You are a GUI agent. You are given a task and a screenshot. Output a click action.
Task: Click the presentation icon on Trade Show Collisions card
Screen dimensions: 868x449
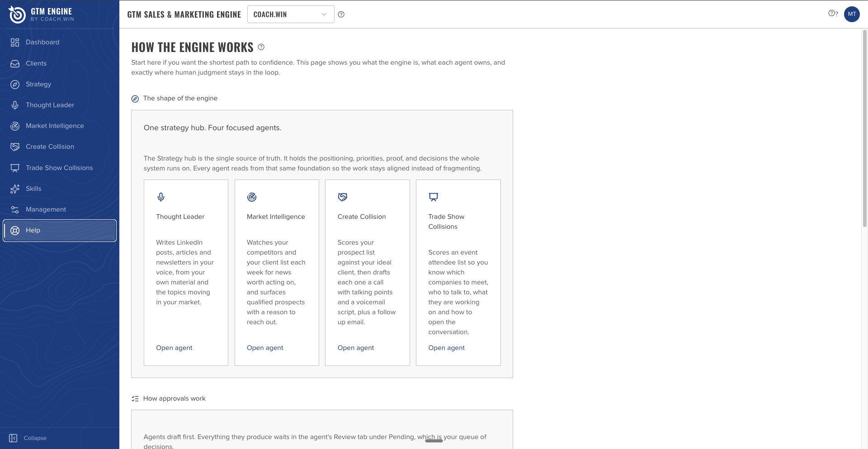click(434, 197)
